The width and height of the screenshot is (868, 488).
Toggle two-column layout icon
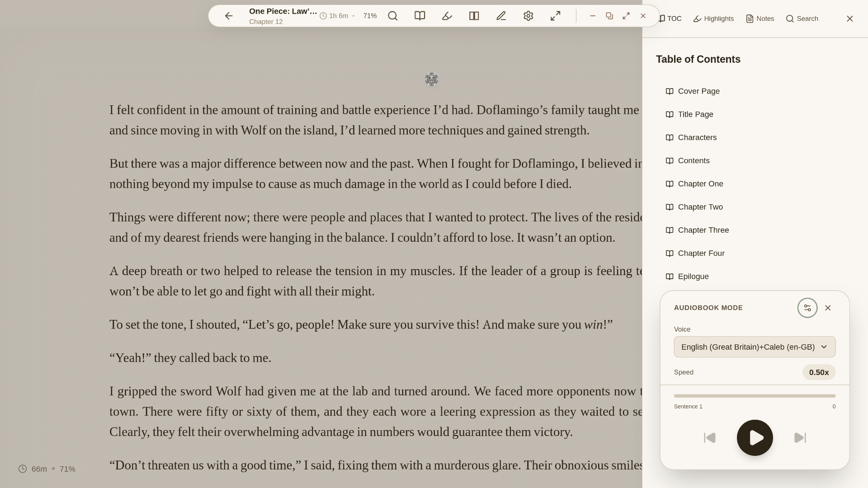click(x=474, y=16)
